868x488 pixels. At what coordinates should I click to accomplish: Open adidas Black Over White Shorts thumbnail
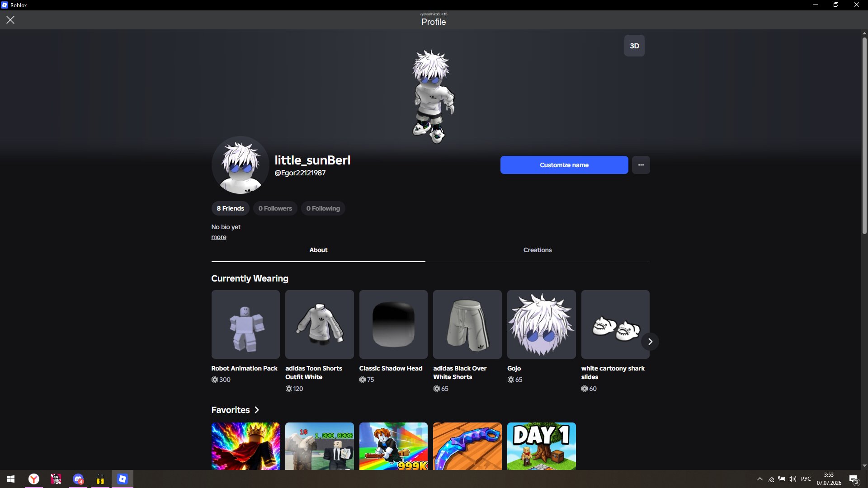point(467,324)
